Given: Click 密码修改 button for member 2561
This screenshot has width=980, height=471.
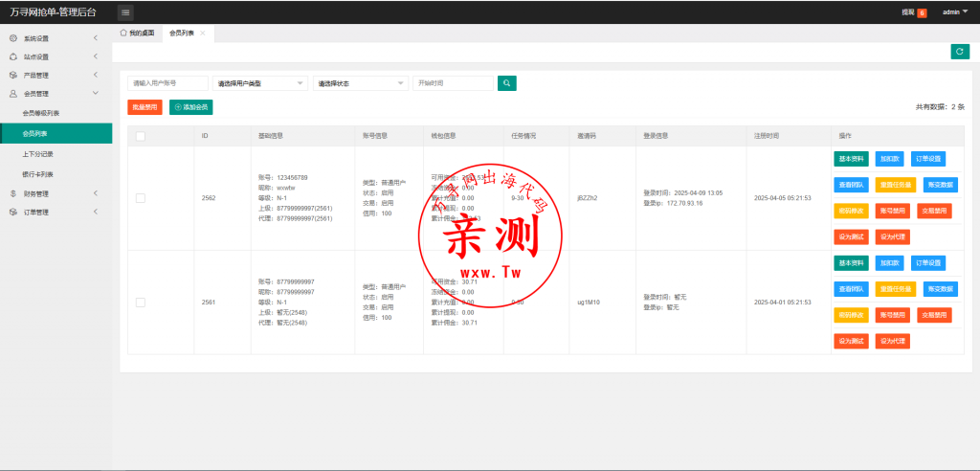Looking at the screenshot, I should click(851, 315).
